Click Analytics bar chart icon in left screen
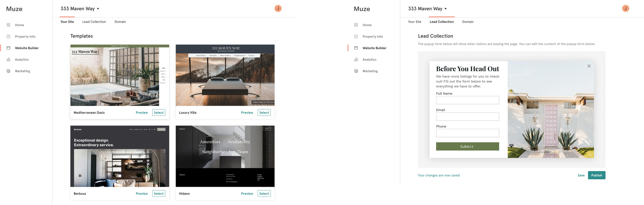Viewport: 644px width, 205px height. coord(9,59)
